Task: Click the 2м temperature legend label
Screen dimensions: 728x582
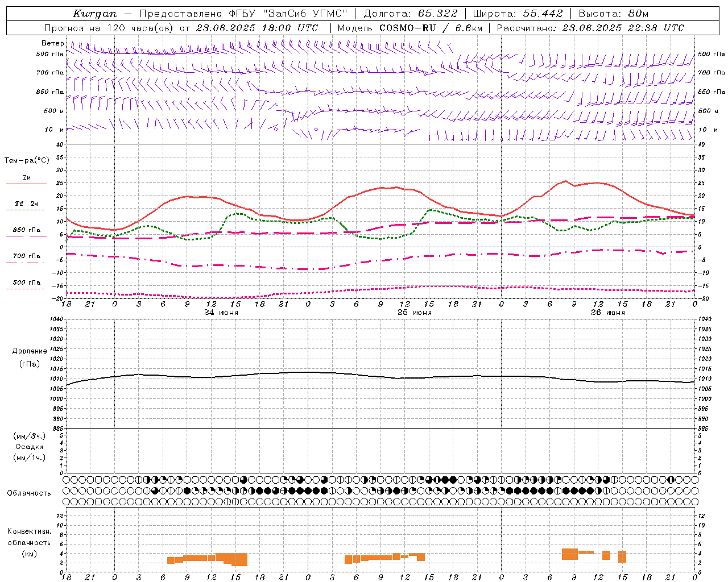Action: pyautogui.click(x=27, y=178)
